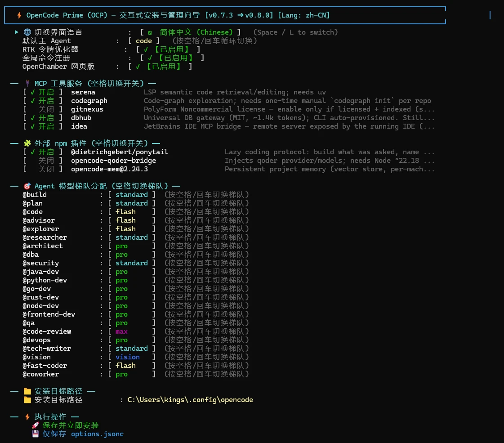Click the @dba agent row label
The image size is (504, 443).
[x=31, y=254]
